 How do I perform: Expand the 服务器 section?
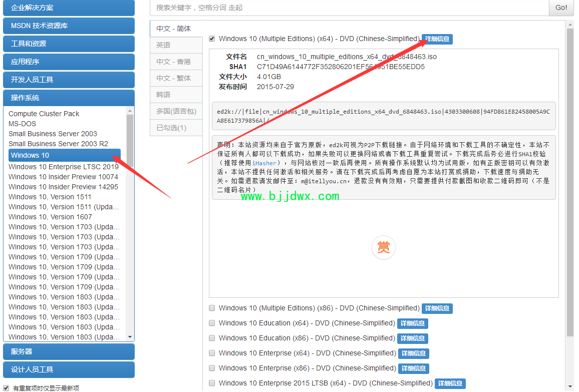click(x=69, y=352)
